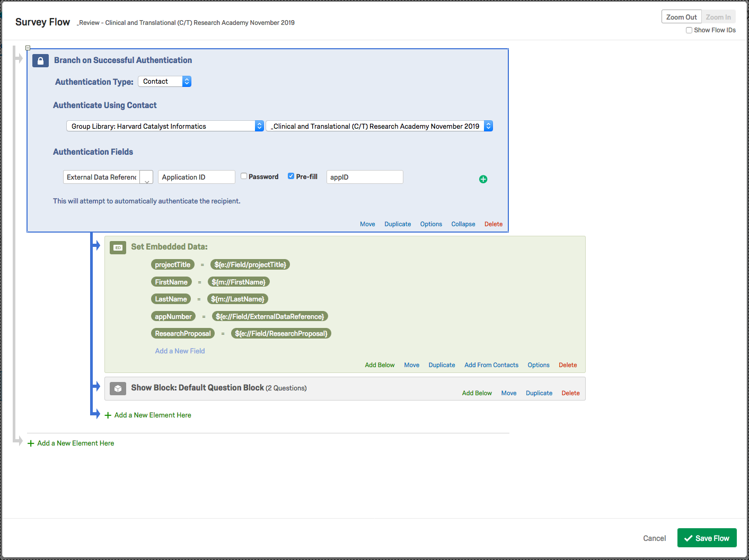Select the projectTitle embedded field name
The height and width of the screenshot is (560, 749).
click(173, 265)
